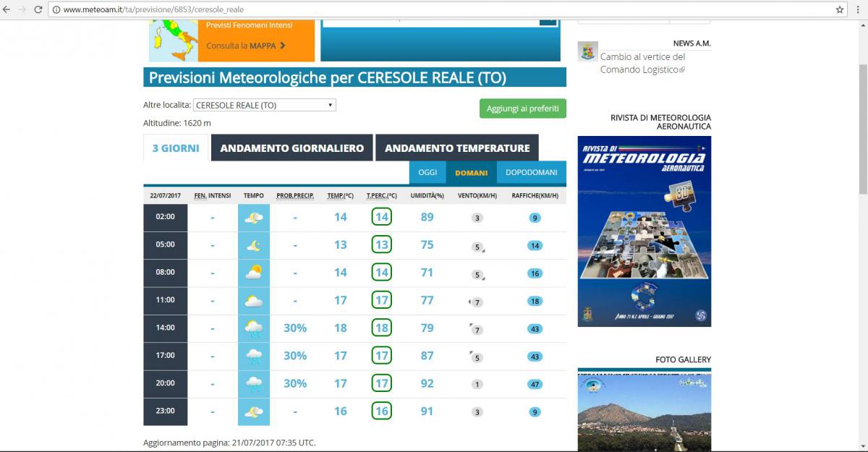The height and width of the screenshot is (452, 868).
Task: Open the CERESOLE REALE location dropdown
Action: click(x=265, y=105)
